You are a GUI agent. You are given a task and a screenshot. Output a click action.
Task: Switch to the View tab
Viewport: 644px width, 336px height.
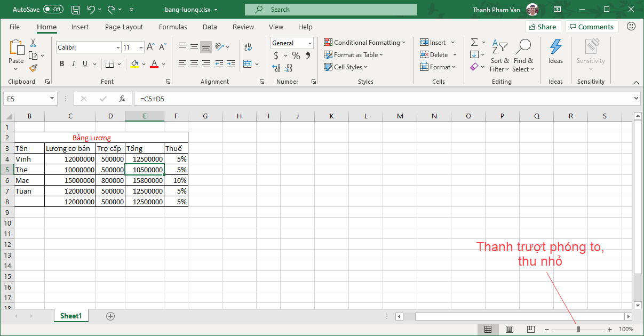click(276, 27)
